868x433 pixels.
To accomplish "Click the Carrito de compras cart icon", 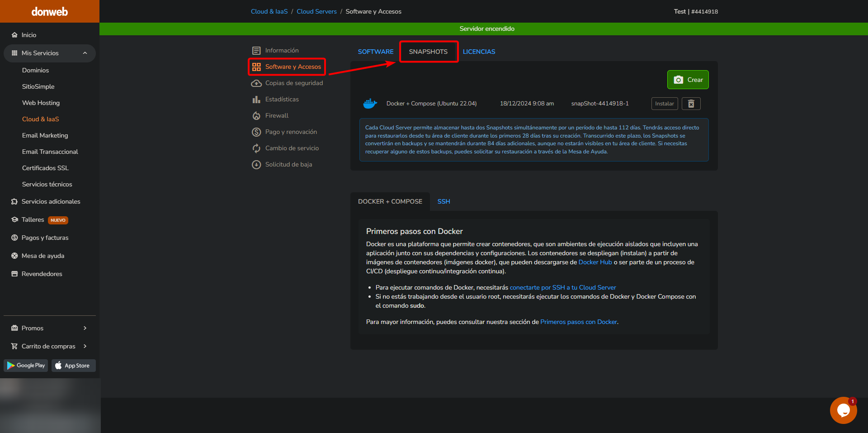I will tap(14, 346).
